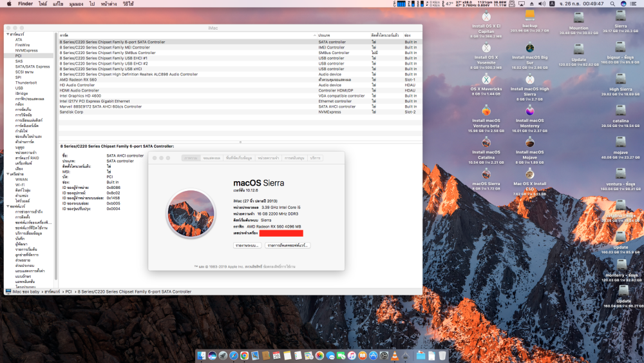Select 'Mac OS X Install ESD' desktop icon
Image resolution: width=644 pixels, height=363 pixels.
tap(530, 182)
